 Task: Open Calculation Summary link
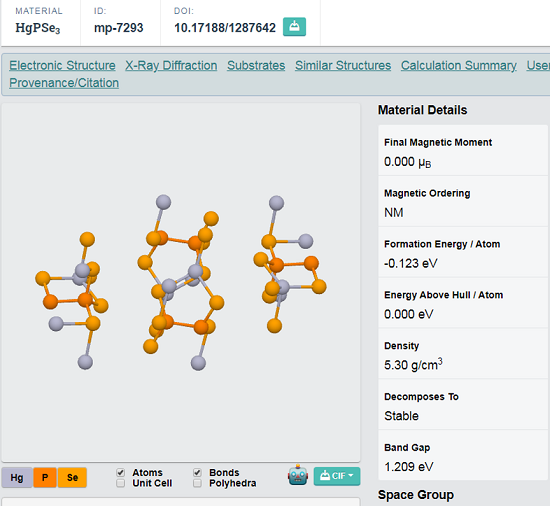[458, 65]
